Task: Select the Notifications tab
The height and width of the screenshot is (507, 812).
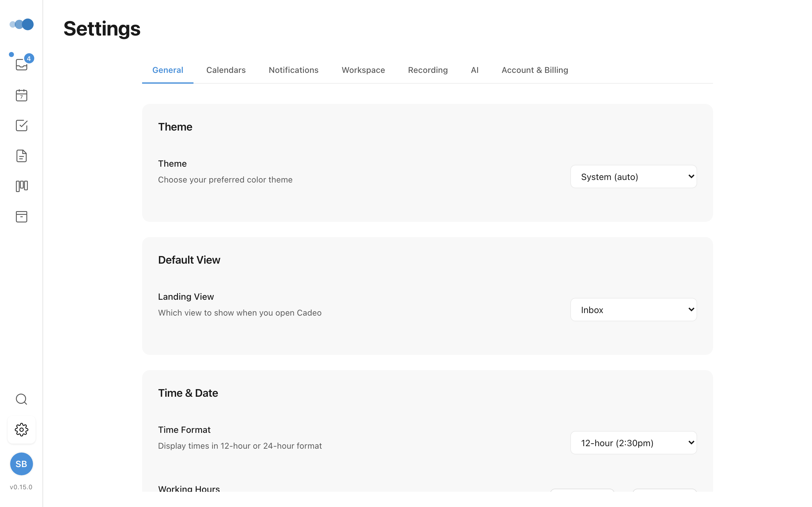Action: tap(293, 70)
